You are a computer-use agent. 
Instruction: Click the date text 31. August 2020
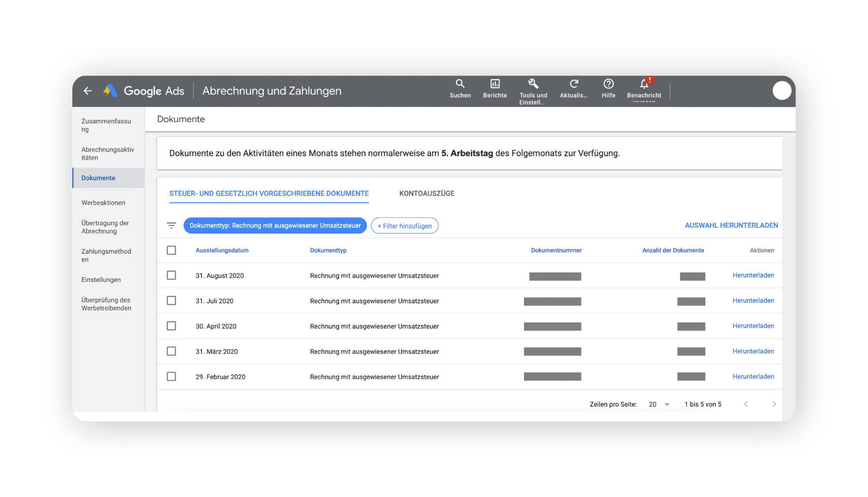point(220,276)
